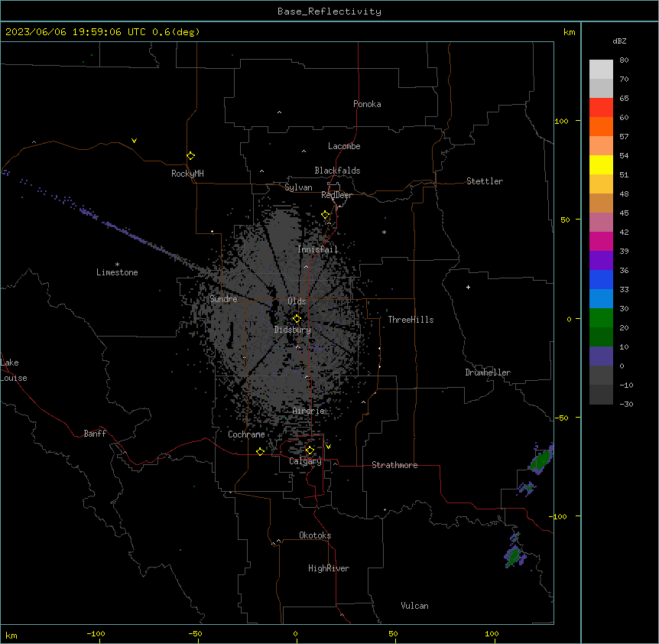The width and height of the screenshot is (659, 644).
Task: Select the bright green 20-30 dBZ swatch
Action: pos(601,318)
